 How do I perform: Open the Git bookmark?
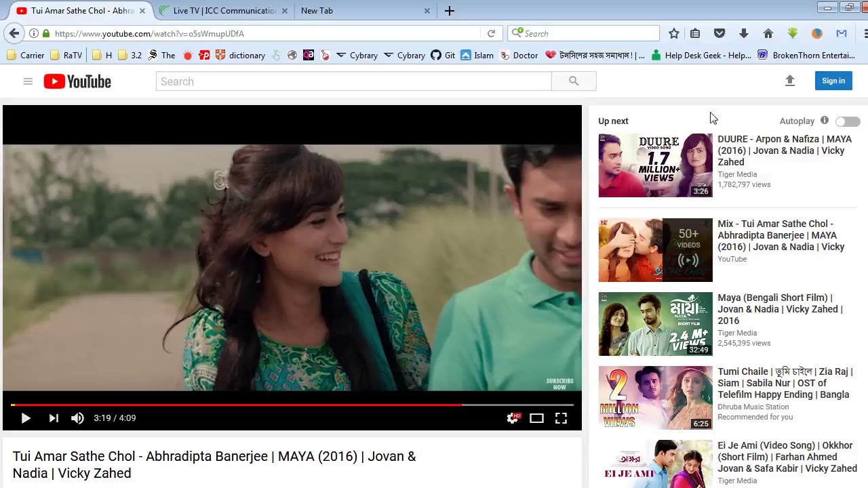[443, 56]
